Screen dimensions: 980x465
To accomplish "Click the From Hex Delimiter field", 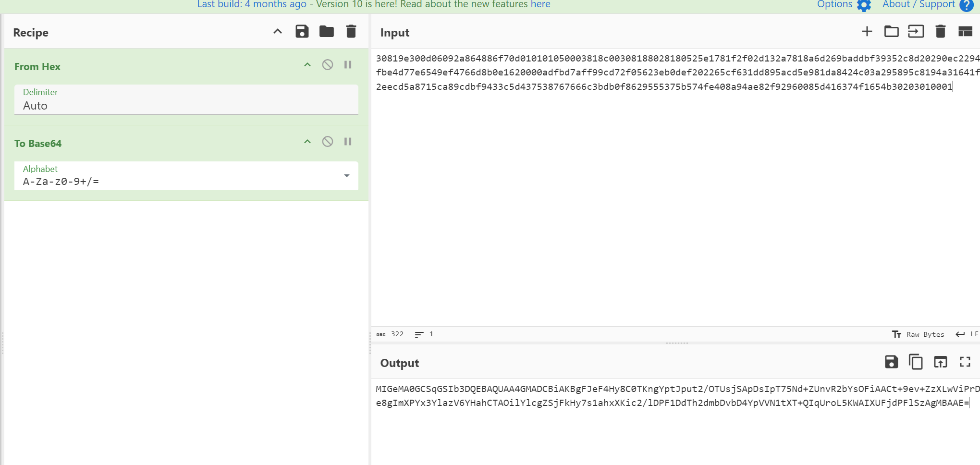I will [186, 105].
